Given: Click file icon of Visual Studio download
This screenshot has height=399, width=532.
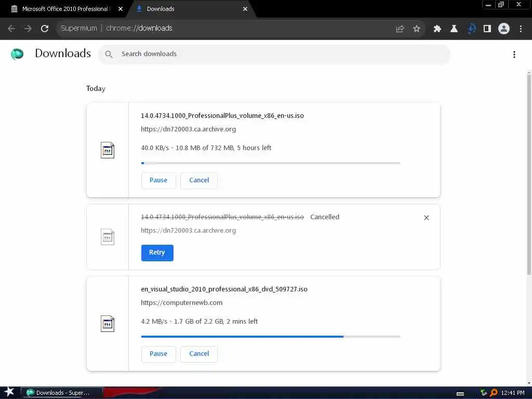Looking at the screenshot, I should click(x=108, y=324).
